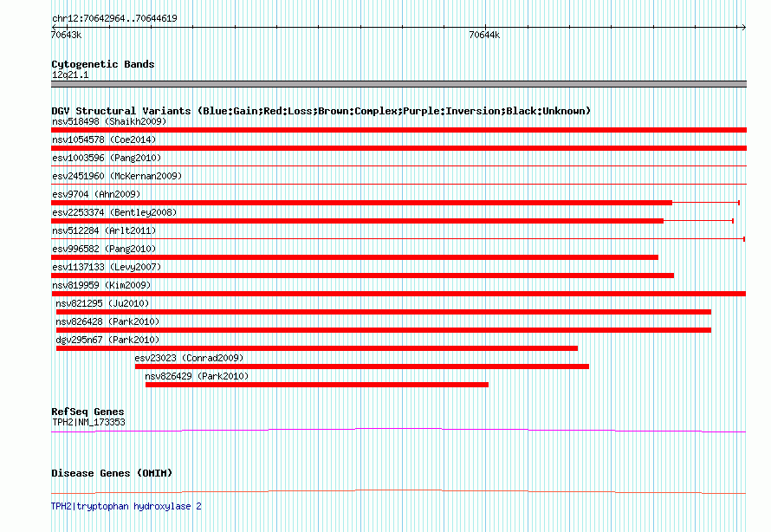Screen dimensions: 771x532
Task: Select the esv23023 (Conrad2009) variant label
Action: [190, 358]
